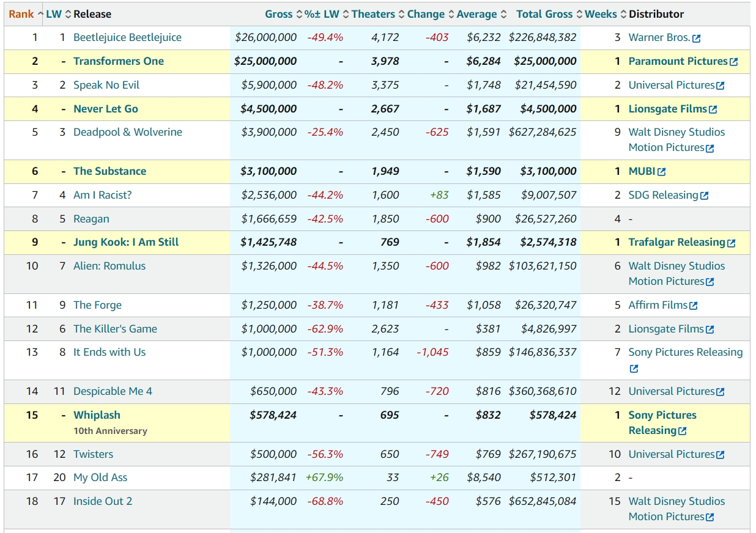
Task: Click external link icon beside MUBI
Action: point(661,172)
